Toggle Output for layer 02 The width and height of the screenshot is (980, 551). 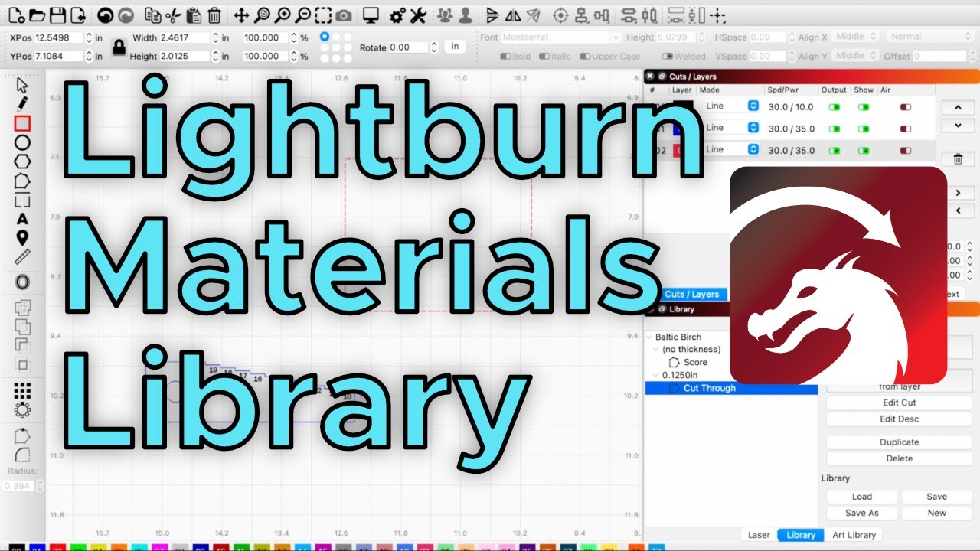(834, 151)
